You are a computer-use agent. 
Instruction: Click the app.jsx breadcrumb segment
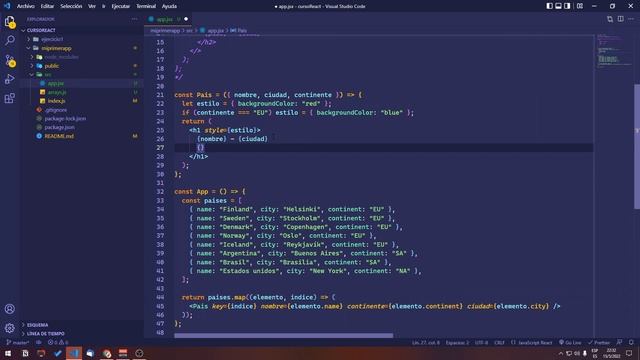point(212,31)
